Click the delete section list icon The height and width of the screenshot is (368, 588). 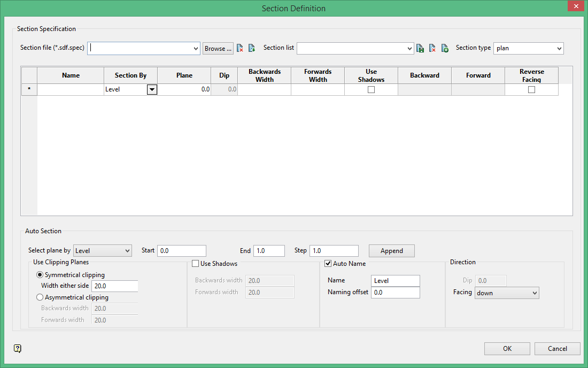click(x=432, y=48)
